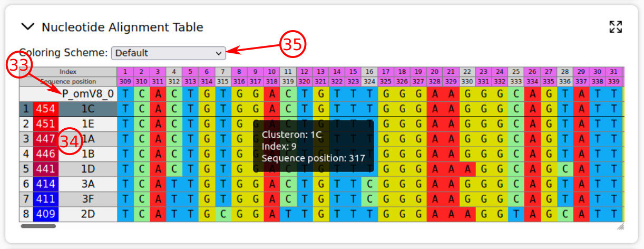Click the red 454 score cell

pos(46,109)
